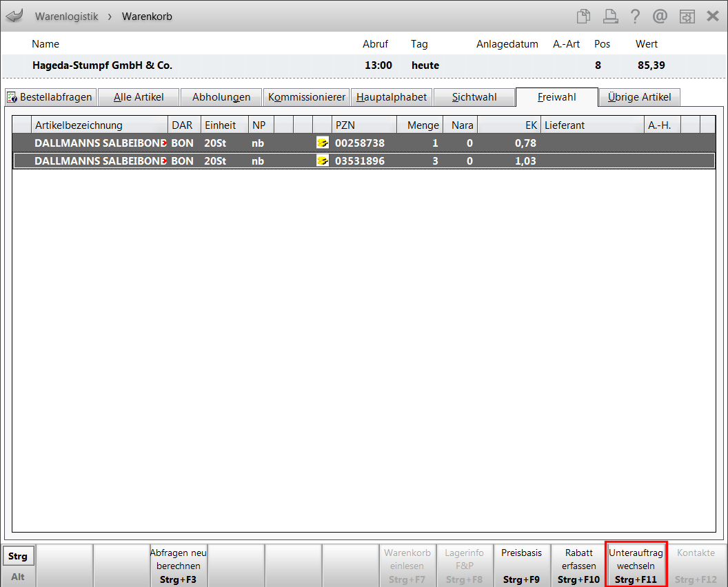
Task: Select the Freiwahl tab
Action: point(556,97)
